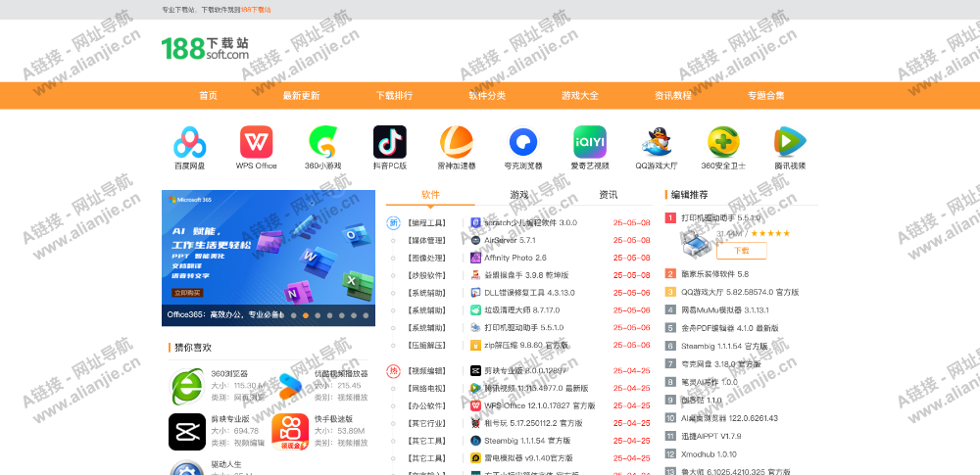Open the 爱奇艺视频 icon

pos(590,142)
